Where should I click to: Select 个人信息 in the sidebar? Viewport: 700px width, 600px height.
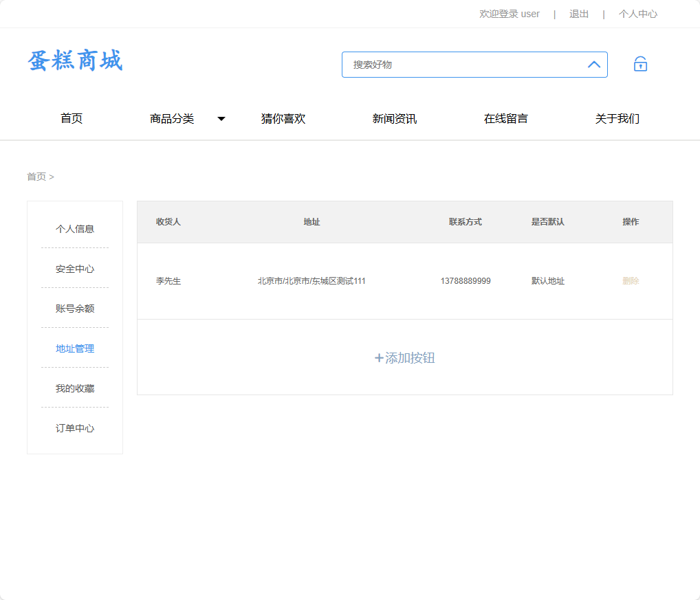click(74, 229)
